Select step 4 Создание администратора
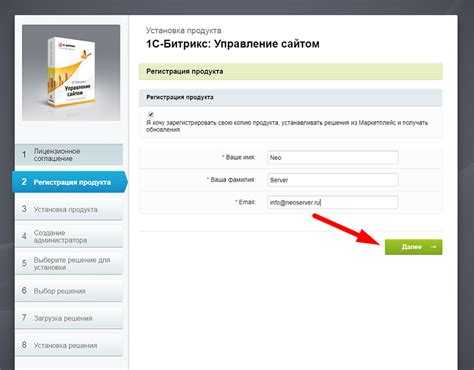 (69, 236)
